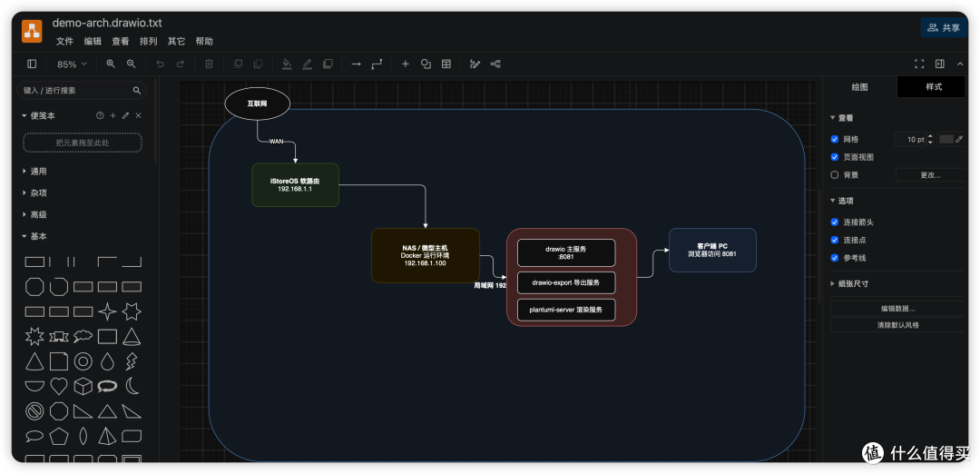Open the 排列 menu
Viewport: 980px width, 474px height.
148,41
